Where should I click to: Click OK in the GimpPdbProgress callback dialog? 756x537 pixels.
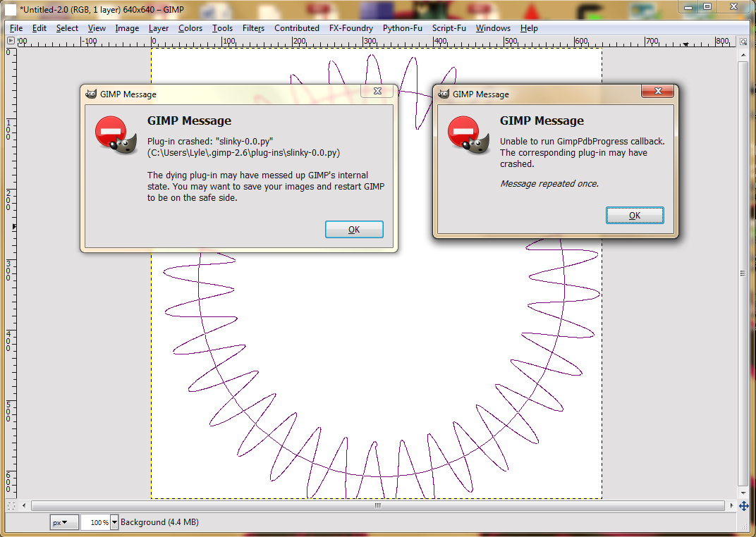pyautogui.click(x=635, y=215)
